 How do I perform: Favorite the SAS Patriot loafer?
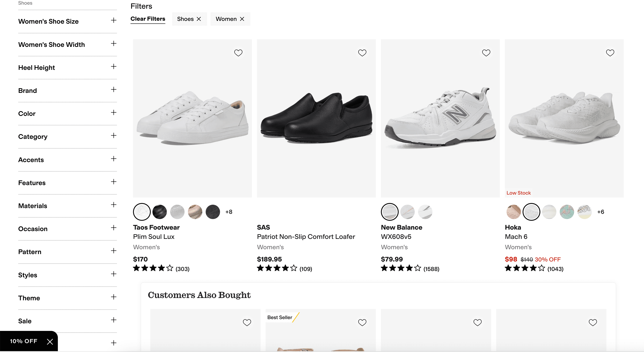pos(362,53)
